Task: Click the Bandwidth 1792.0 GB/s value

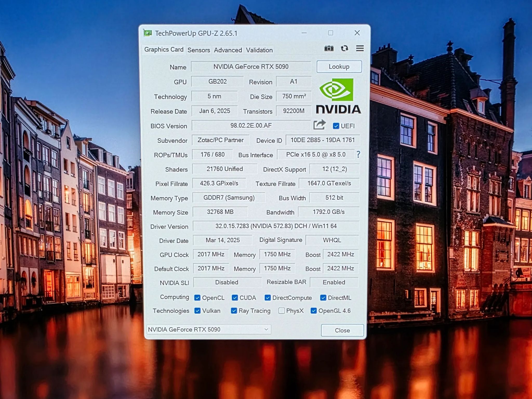Action: point(329,212)
